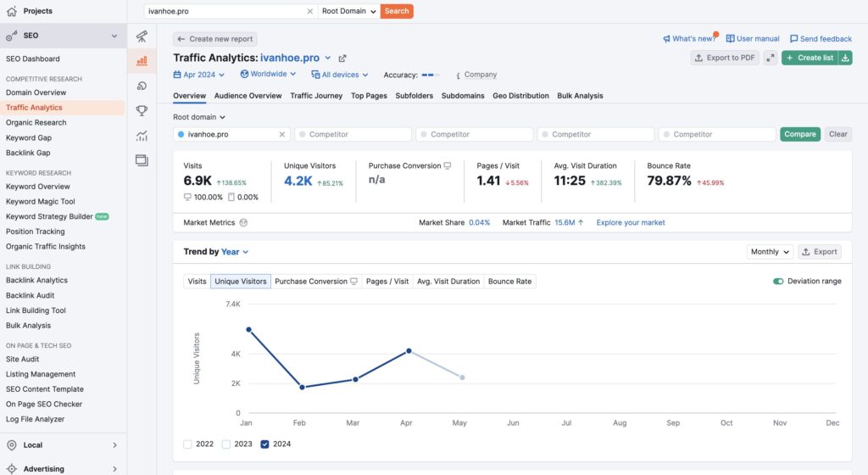Click the first empty Competitor input field

[x=353, y=134]
